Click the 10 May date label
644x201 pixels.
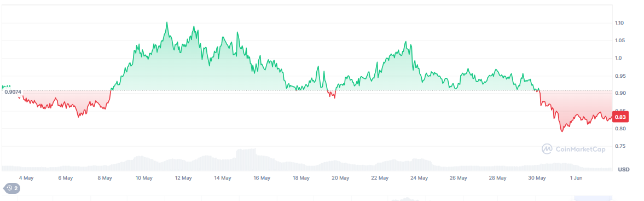point(144,178)
